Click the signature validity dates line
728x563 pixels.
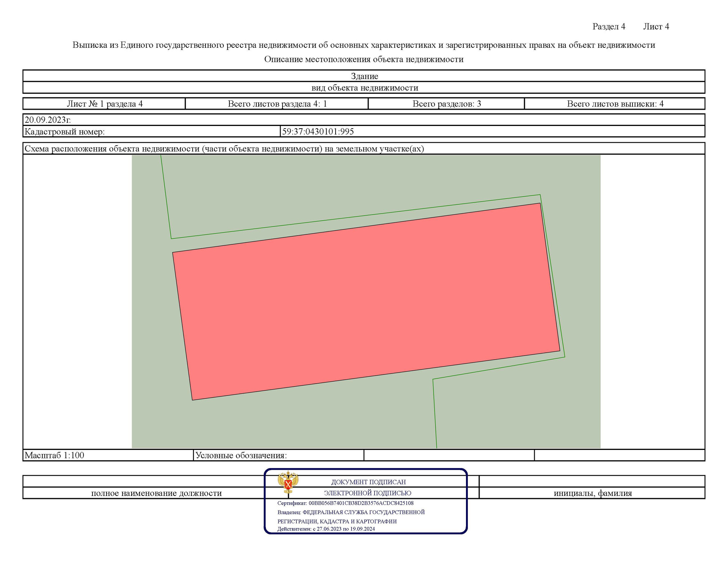(x=326, y=529)
